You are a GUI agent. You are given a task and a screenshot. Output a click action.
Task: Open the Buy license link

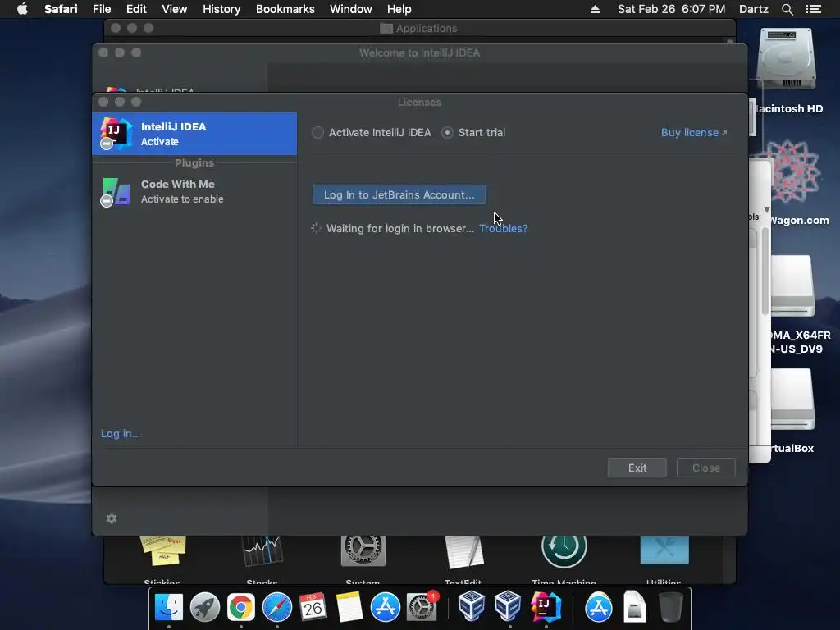pos(694,132)
